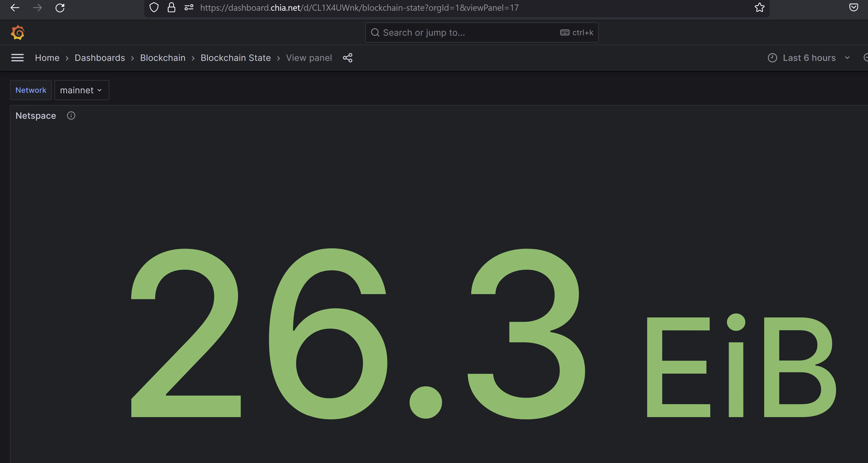This screenshot has height=463, width=868.
Task: Click the padlock security icon
Action: (x=172, y=7)
